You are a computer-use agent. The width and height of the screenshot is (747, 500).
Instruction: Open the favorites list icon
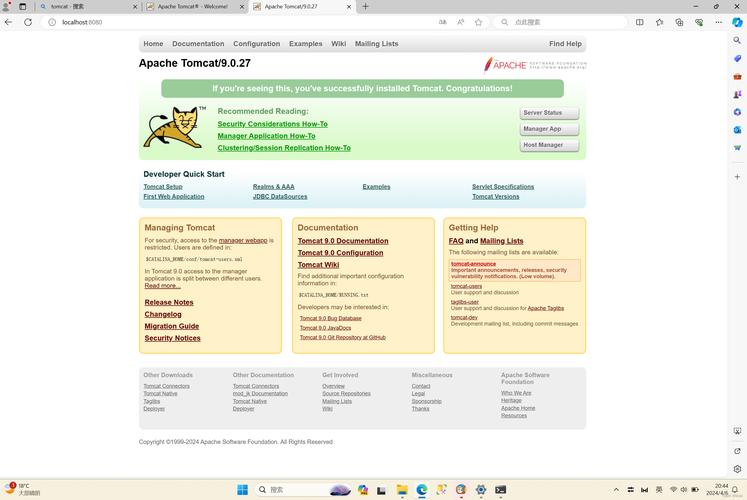click(659, 22)
